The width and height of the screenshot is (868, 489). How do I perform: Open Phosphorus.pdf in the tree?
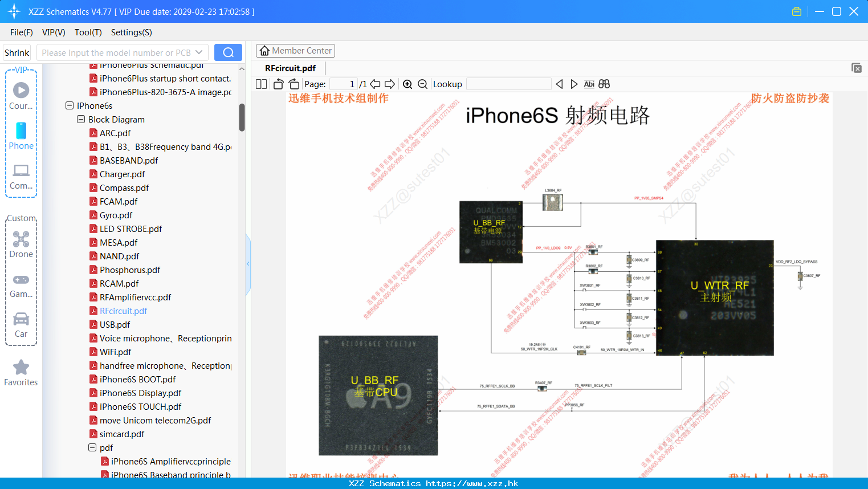[130, 270]
